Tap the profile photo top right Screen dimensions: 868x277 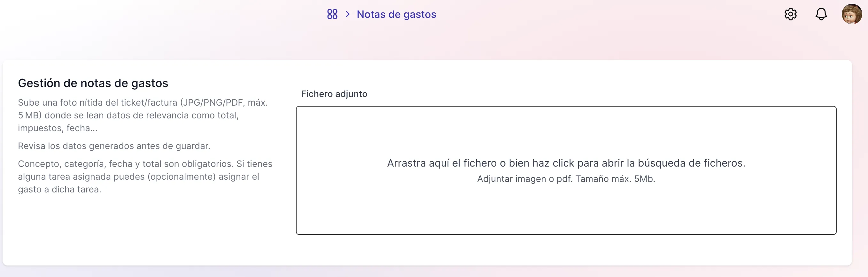coord(851,14)
